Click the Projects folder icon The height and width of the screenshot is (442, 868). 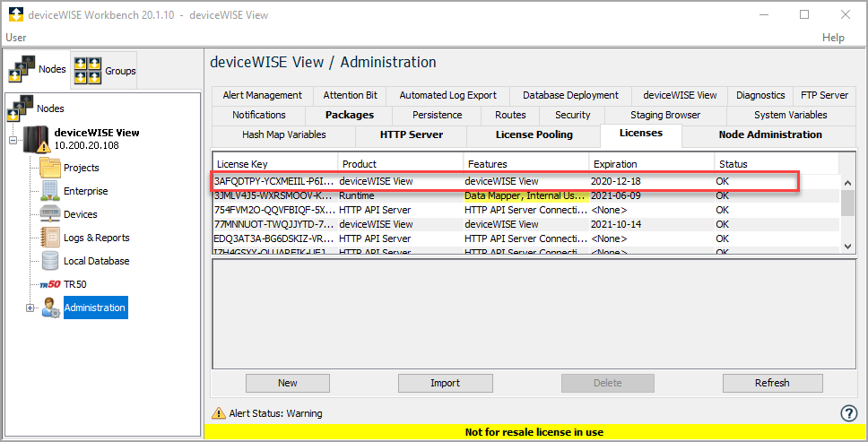pyautogui.click(x=50, y=167)
